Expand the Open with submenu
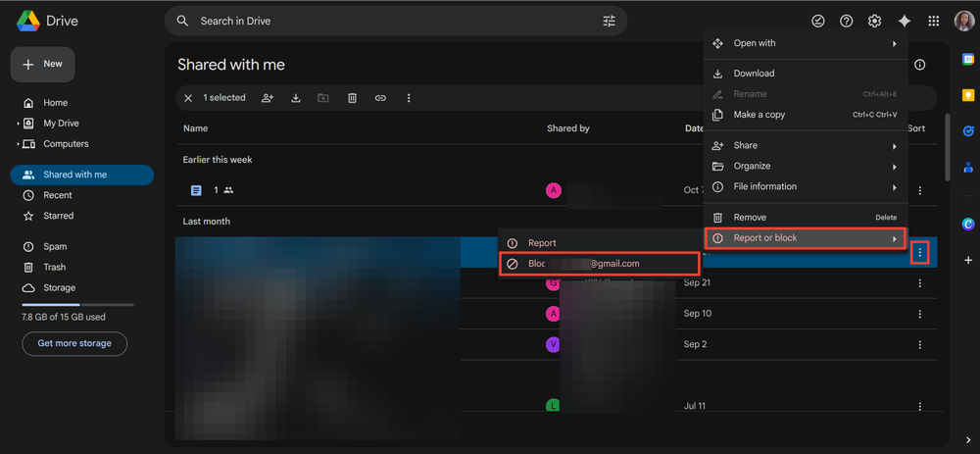Viewport: 980px width, 454px height. click(804, 43)
